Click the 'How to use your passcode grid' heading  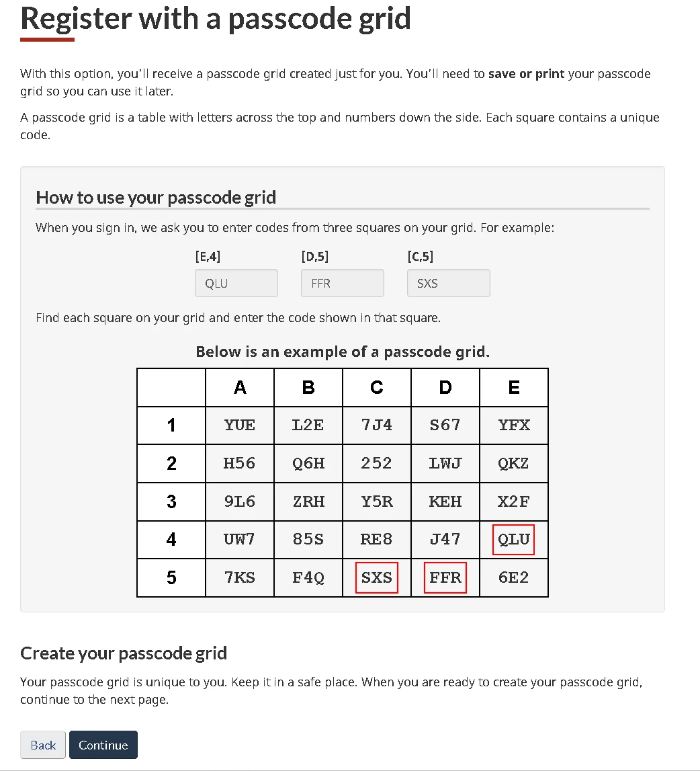[x=156, y=197]
